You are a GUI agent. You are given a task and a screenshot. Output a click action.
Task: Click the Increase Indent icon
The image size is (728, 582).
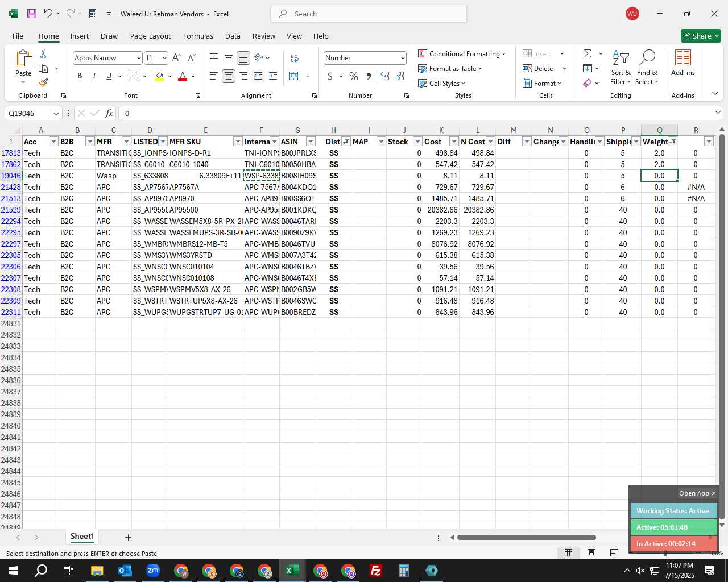point(273,76)
